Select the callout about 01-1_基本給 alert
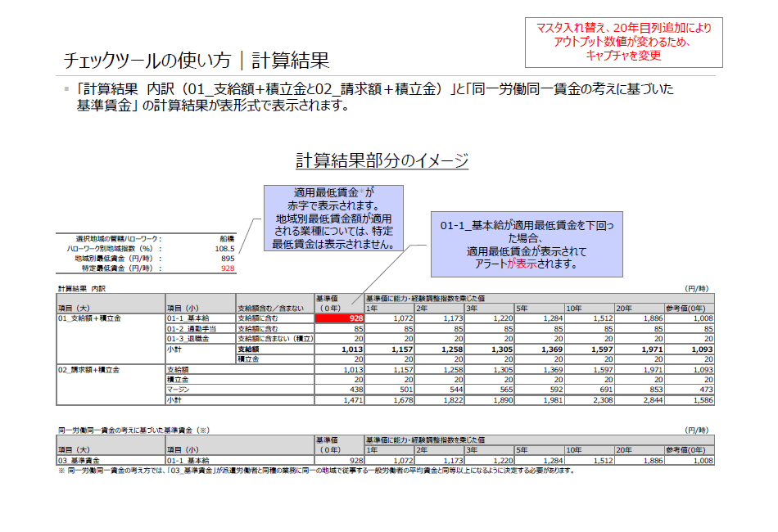778x532 pixels. tap(527, 245)
